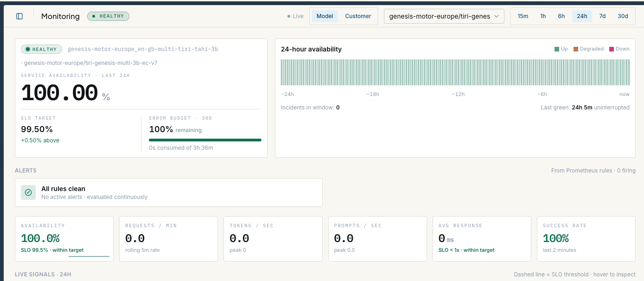Click No active alerts evaluated continuously text

[95, 197]
